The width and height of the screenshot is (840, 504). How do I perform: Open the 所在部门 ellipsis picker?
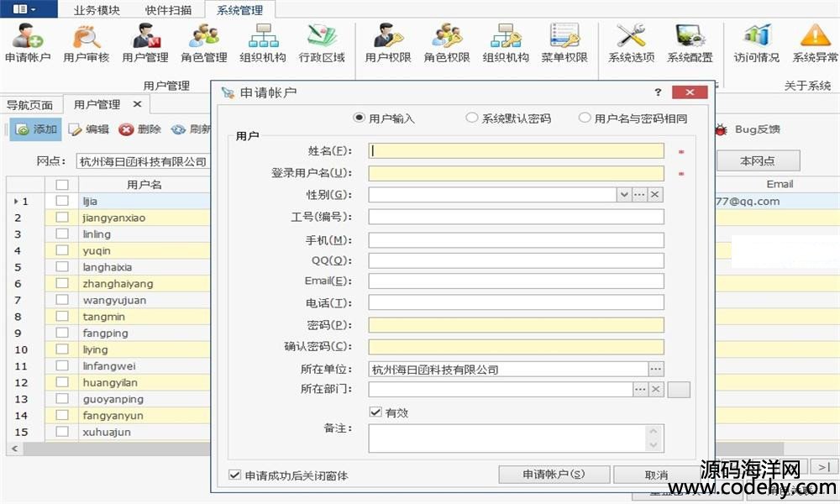coord(640,390)
